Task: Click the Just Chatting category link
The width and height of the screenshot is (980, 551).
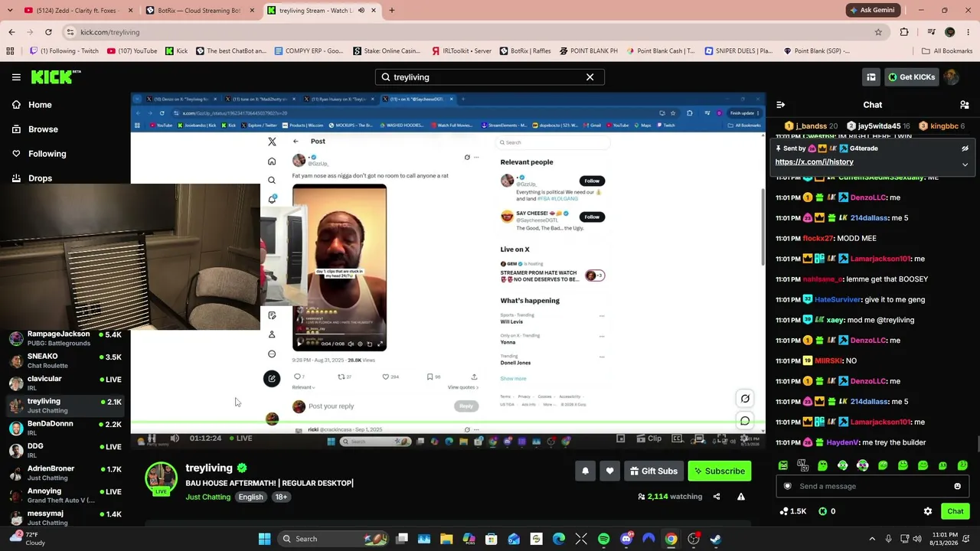Action: (x=207, y=497)
